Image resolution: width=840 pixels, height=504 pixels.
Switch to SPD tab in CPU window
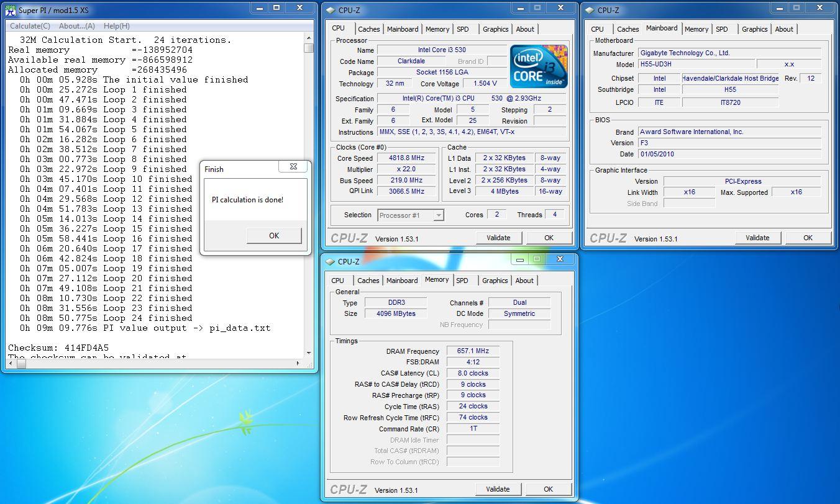pos(463,29)
